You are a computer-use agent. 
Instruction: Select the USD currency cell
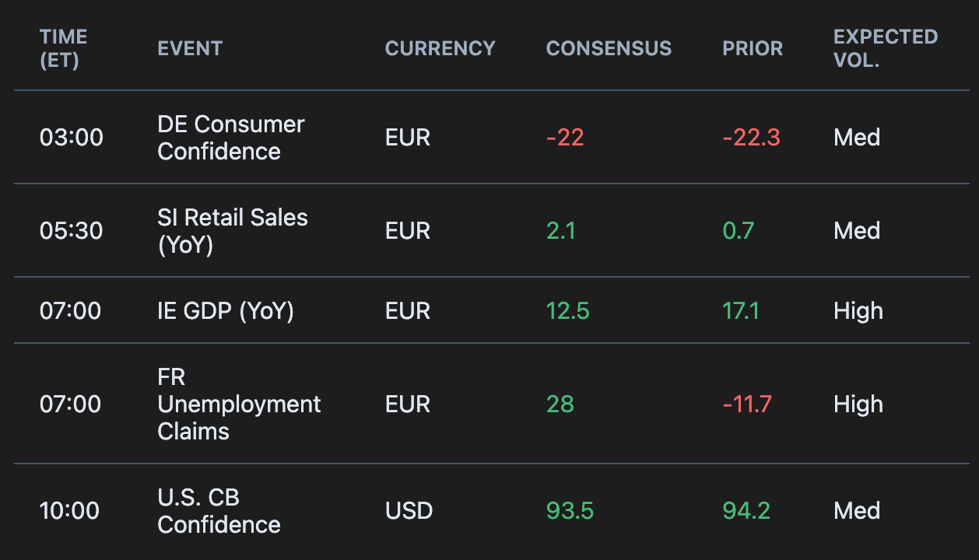[409, 511]
